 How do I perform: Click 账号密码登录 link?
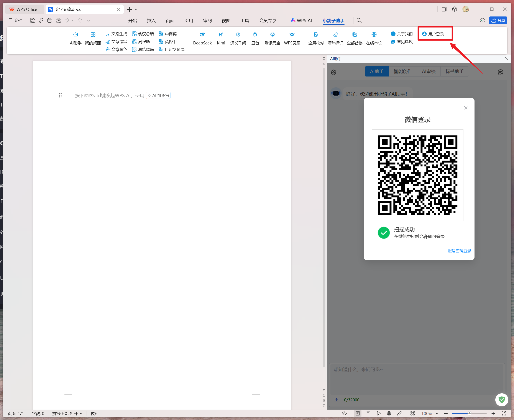(x=459, y=251)
